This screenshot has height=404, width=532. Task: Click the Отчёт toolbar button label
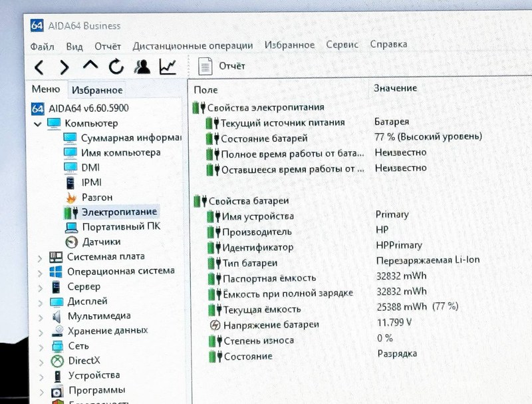pos(231,66)
